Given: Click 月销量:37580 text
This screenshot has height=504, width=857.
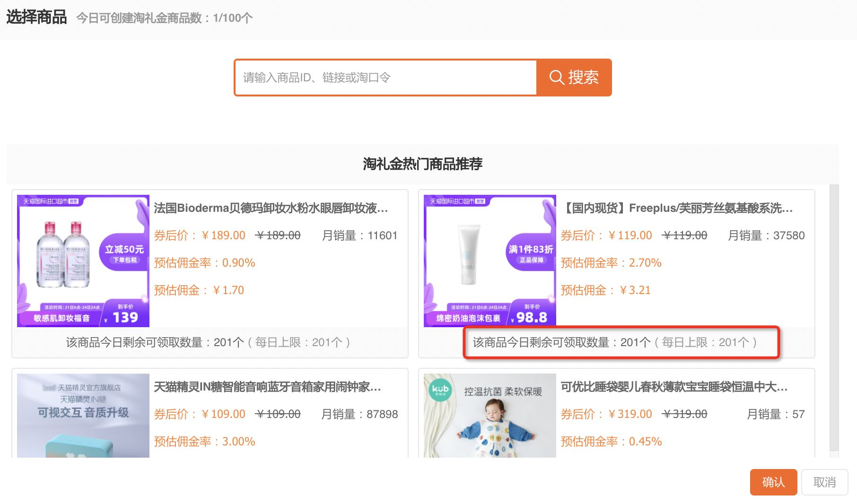Looking at the screenshot, I should pos(766,235).
